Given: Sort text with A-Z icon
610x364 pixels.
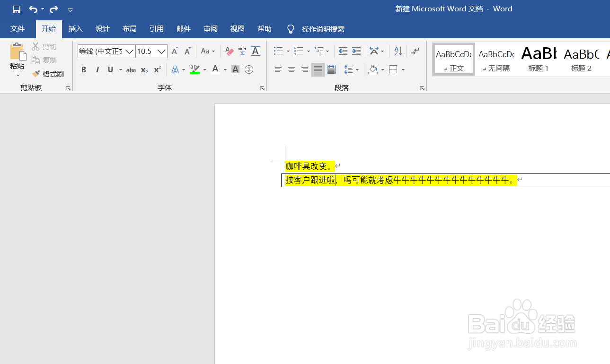Looking at the screenshot, I should (398, 51).
